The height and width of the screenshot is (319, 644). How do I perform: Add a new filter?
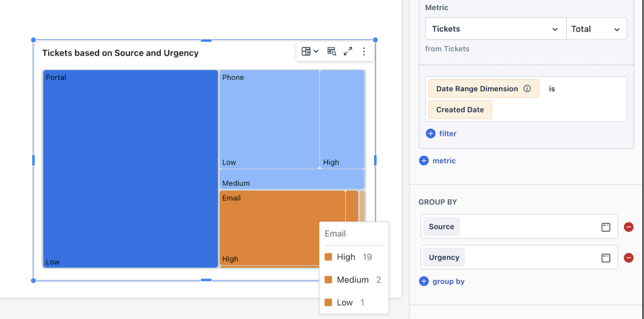click(x=441, y=134)
